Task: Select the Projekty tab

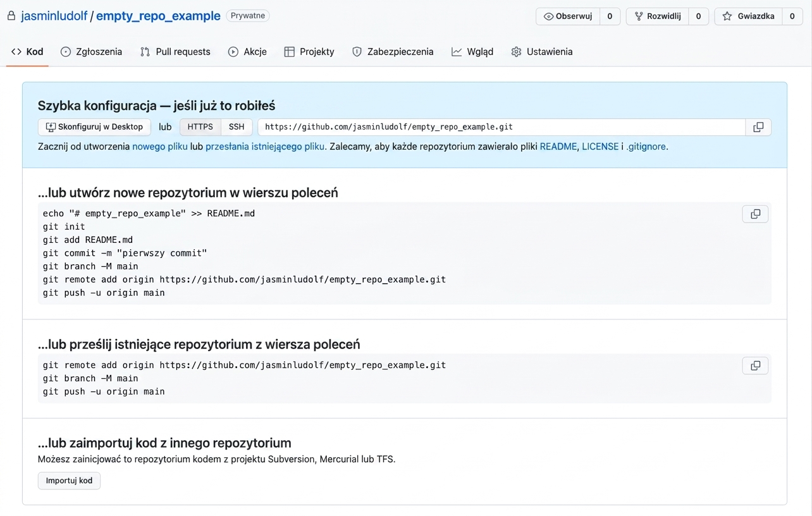Action: 309,52
